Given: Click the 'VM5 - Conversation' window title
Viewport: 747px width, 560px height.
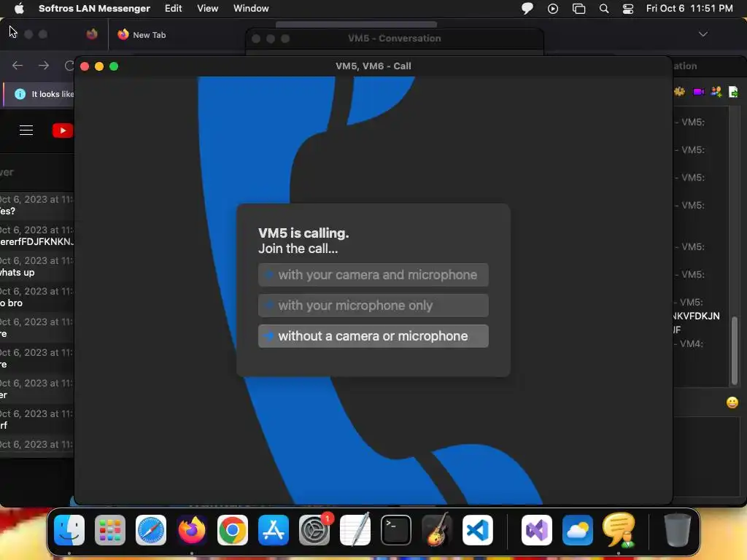Looking at the screenshot, I should (x=394, y=38).
